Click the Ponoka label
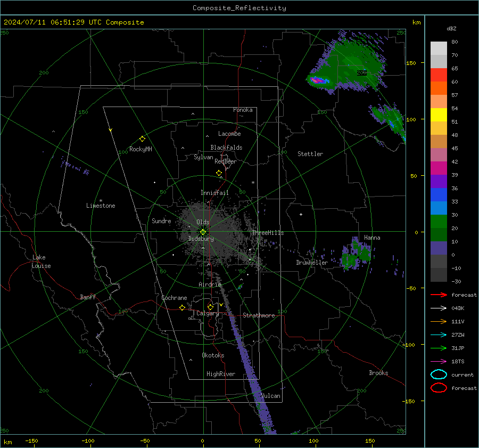 [x=243, y=110]
